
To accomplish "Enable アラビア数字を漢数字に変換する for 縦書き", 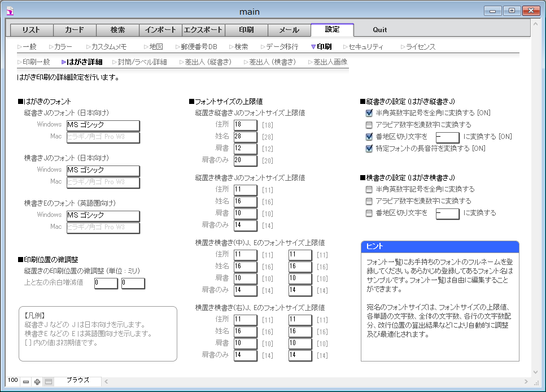I will [x=369, y=125].
